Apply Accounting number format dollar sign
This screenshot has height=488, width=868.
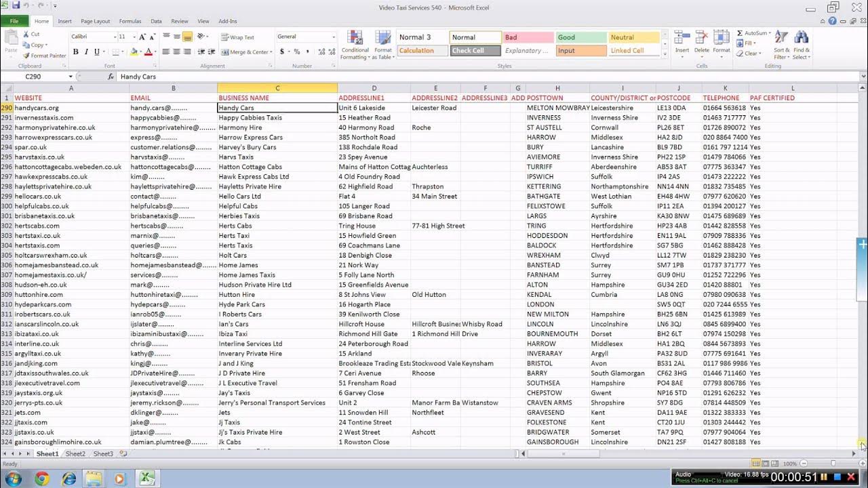click(281, 52)
